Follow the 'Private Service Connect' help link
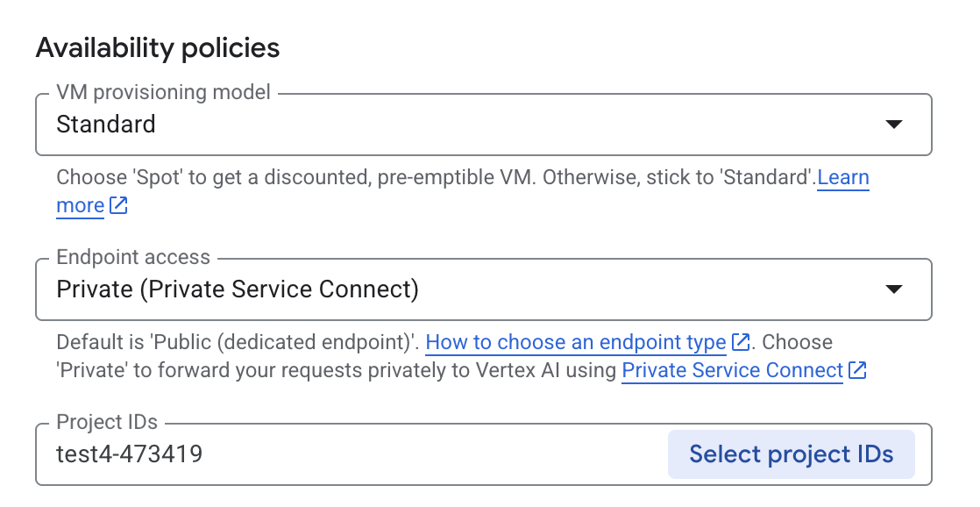 click(x=732, y=370)
